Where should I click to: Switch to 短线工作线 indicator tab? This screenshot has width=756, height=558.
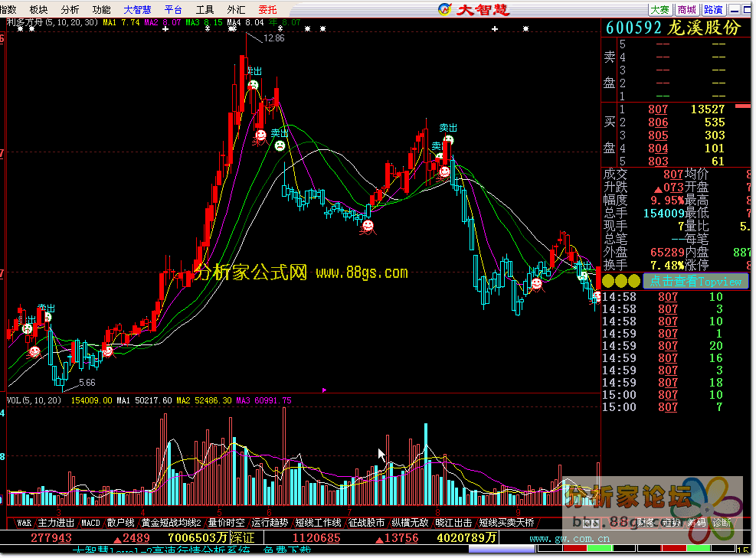click(x=318, y=523)
